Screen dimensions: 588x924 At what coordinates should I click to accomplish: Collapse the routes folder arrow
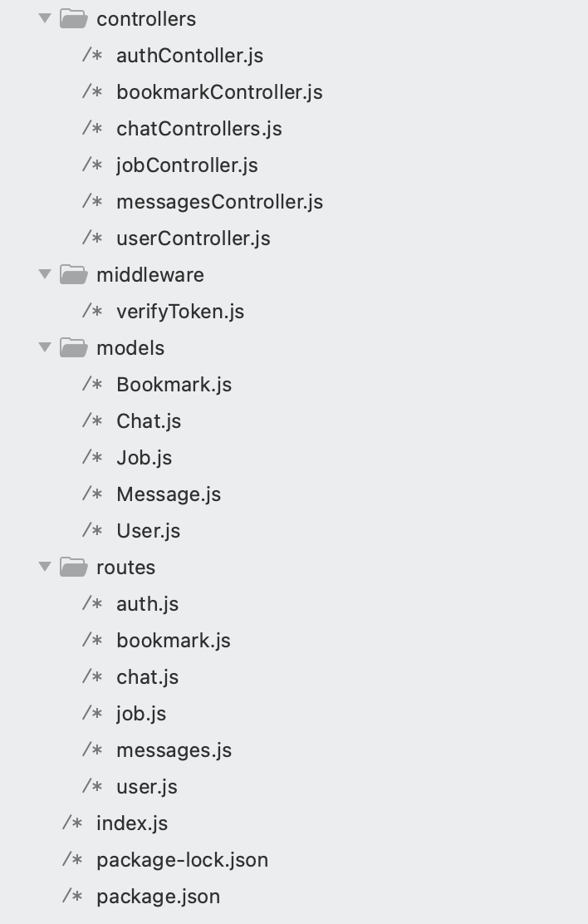[x=45, y=567]
